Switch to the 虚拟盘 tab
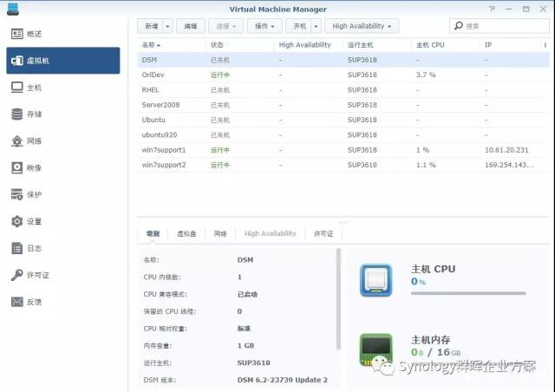 point(186,233)
